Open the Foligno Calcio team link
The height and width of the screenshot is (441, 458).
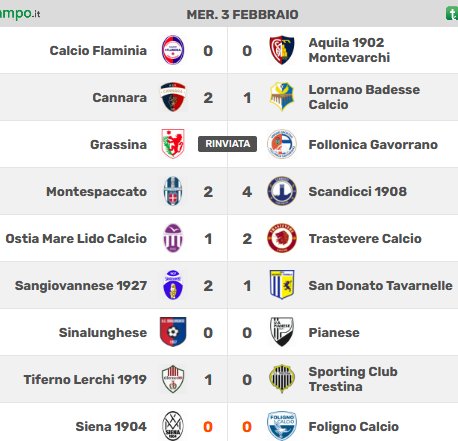tap(354, 427)
